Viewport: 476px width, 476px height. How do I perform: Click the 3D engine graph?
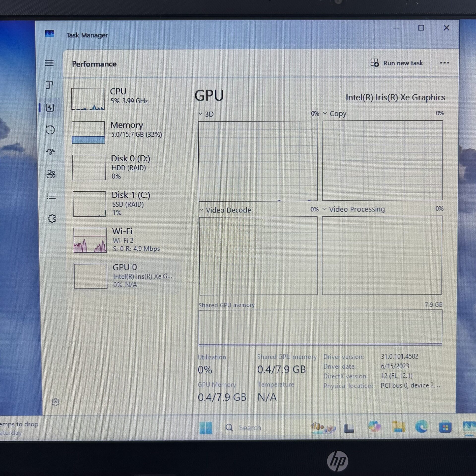click(x=258, y=161)
